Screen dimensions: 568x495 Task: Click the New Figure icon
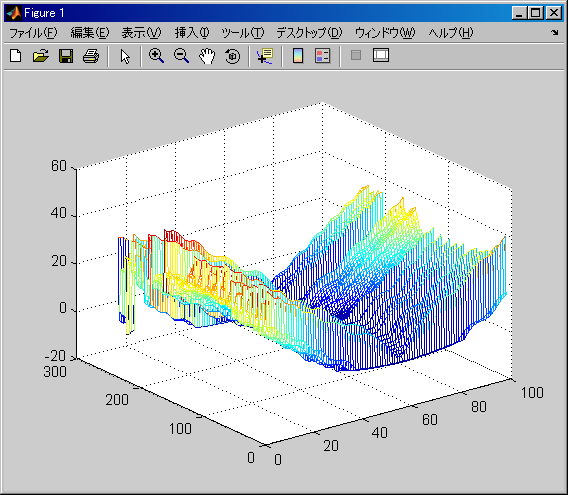tap(16, 56)
